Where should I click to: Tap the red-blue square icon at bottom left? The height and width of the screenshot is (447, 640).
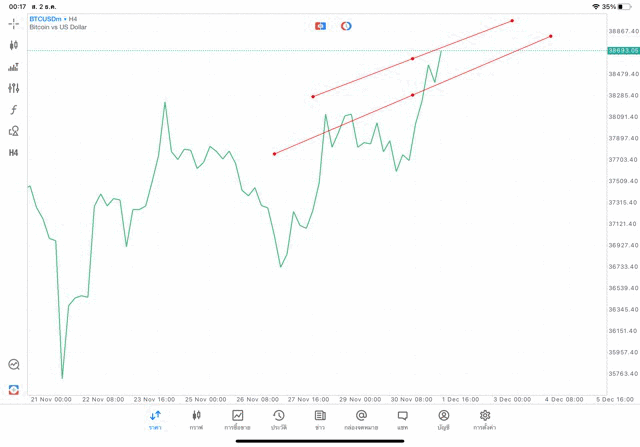14,388
